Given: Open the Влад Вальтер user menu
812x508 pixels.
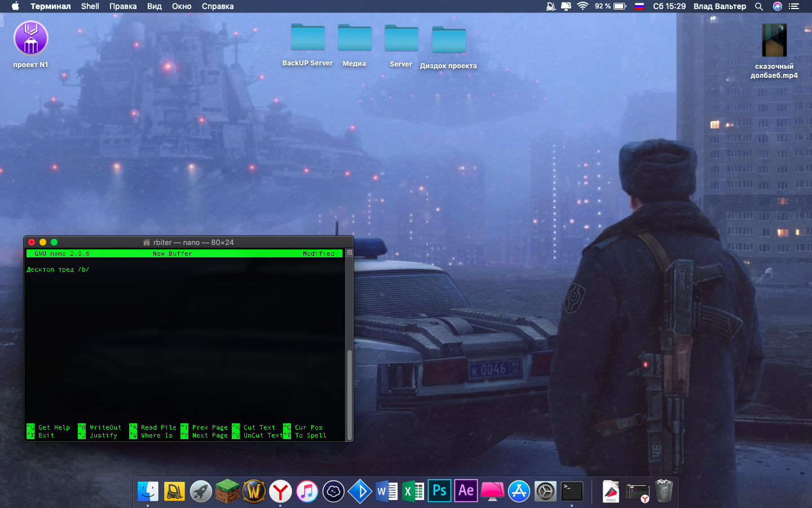Looking at the screenshot, I should click(720, 6).
